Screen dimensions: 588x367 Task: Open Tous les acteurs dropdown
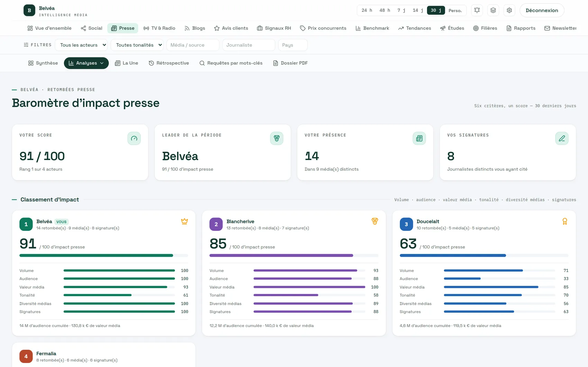(x=81, y=45)
